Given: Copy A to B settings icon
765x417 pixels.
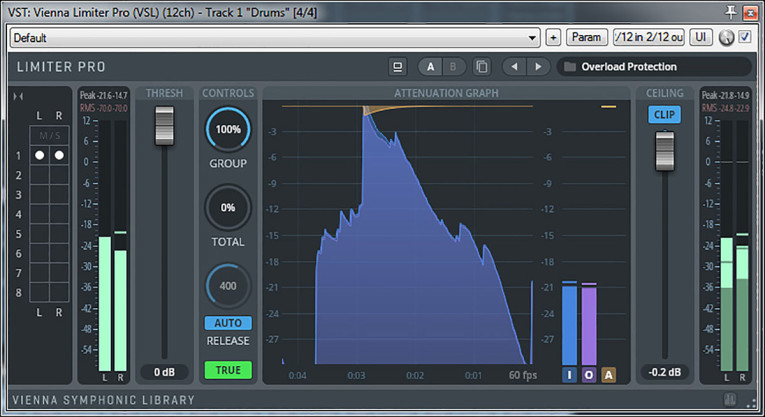Looking at the screenshot, I should (482, 67).
